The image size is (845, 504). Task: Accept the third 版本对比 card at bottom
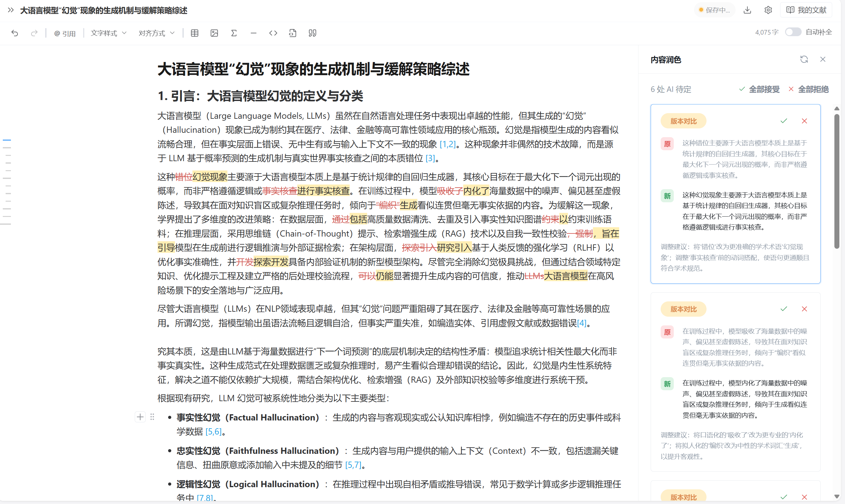[x=784, y=497]
